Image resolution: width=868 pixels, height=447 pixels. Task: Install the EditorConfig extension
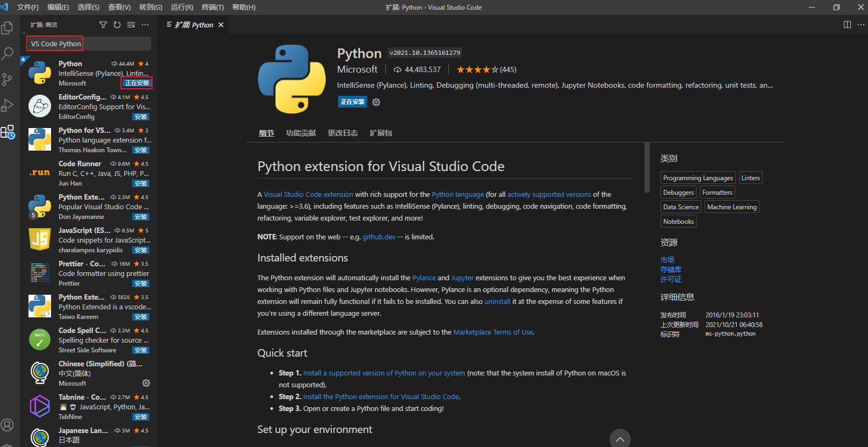141,117
